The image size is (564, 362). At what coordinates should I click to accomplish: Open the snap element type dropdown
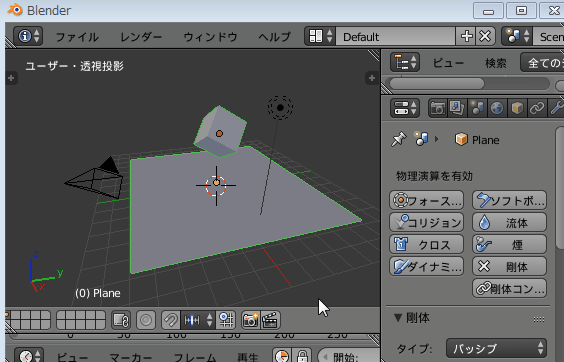tap(198, 320)
